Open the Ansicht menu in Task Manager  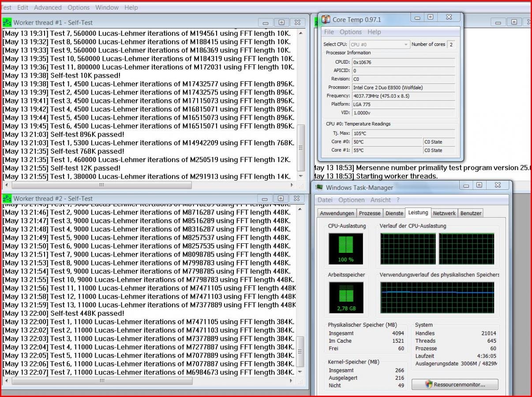pyautogui.click(x=380, y=200)
